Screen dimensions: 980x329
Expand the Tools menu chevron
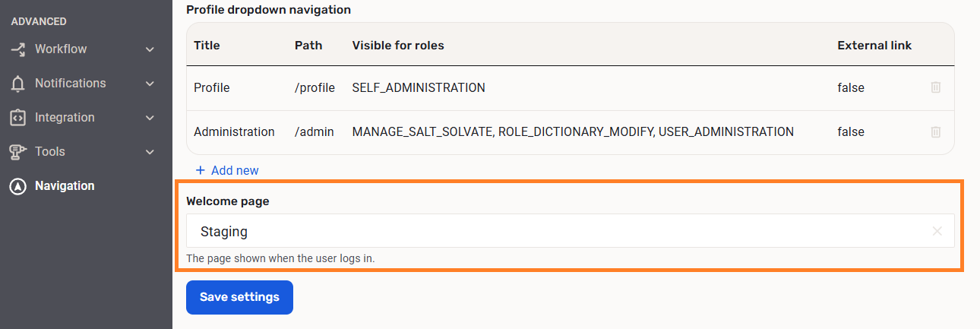(x=150, y=152)
